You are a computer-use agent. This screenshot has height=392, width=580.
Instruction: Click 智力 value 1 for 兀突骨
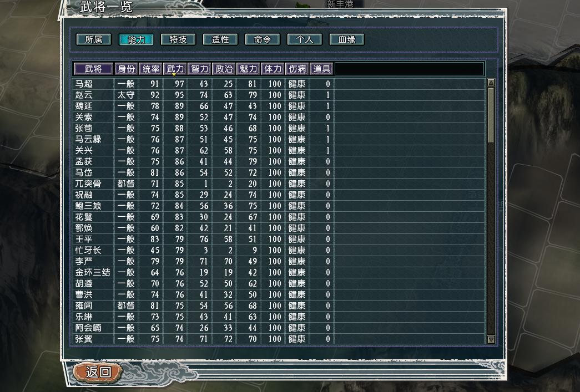coord(206,184)
